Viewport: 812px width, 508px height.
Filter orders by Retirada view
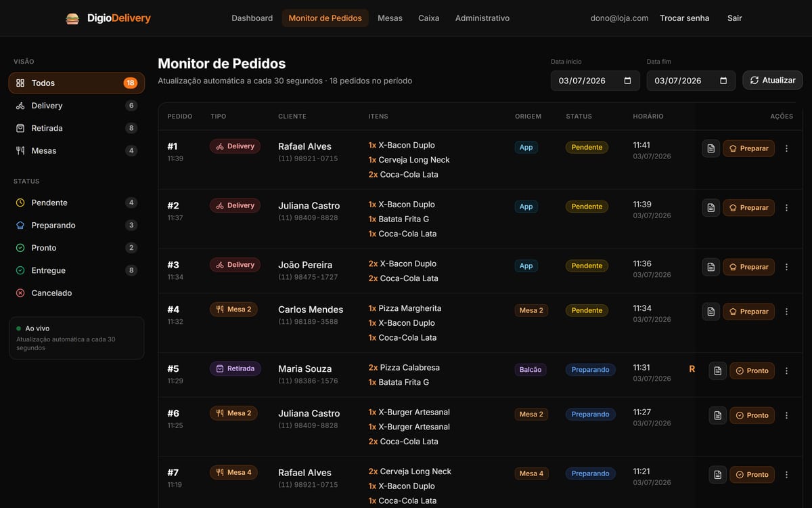pyautogui.click(x=76, y=128)
